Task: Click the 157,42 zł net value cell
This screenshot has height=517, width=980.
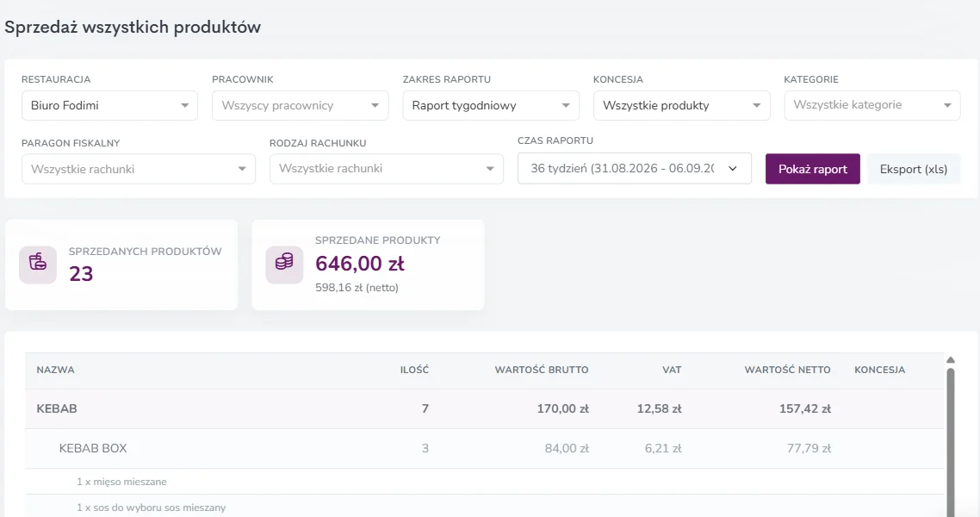Action: [805, 408]
